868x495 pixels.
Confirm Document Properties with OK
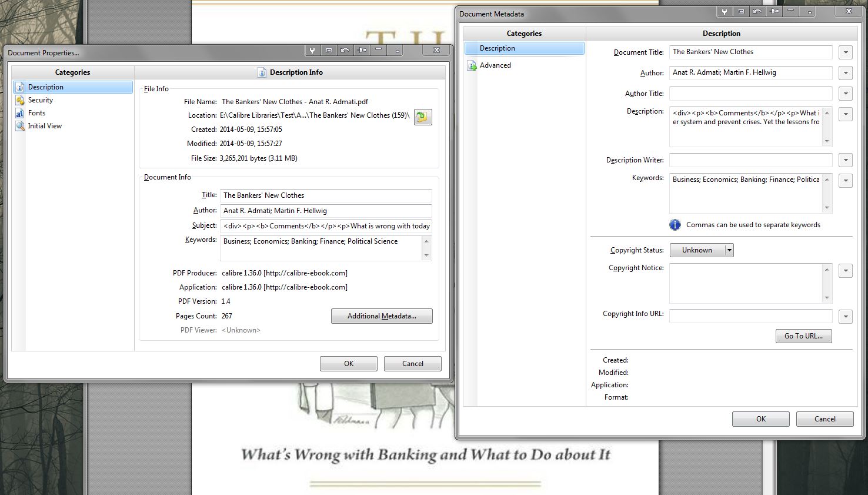click(349, 364)
